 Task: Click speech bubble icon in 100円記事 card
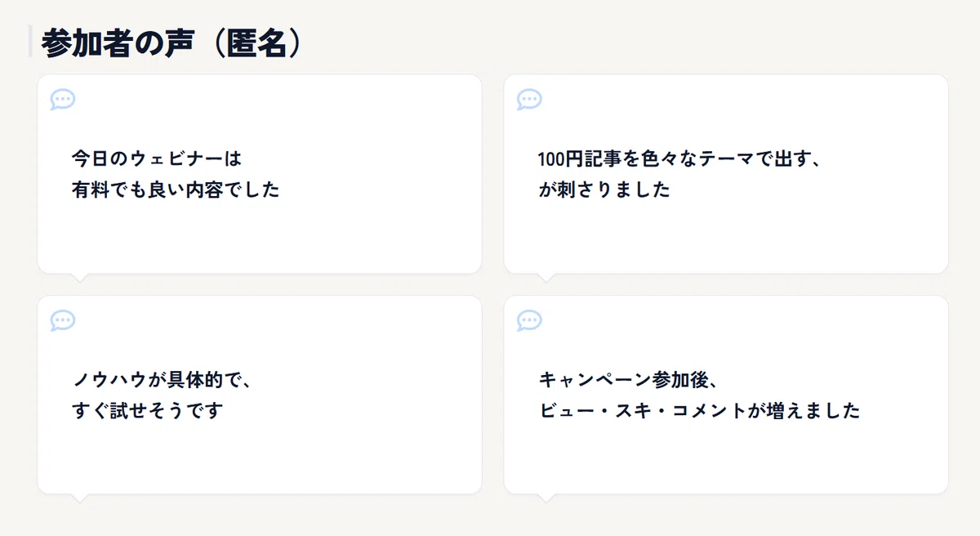point(529,100)
